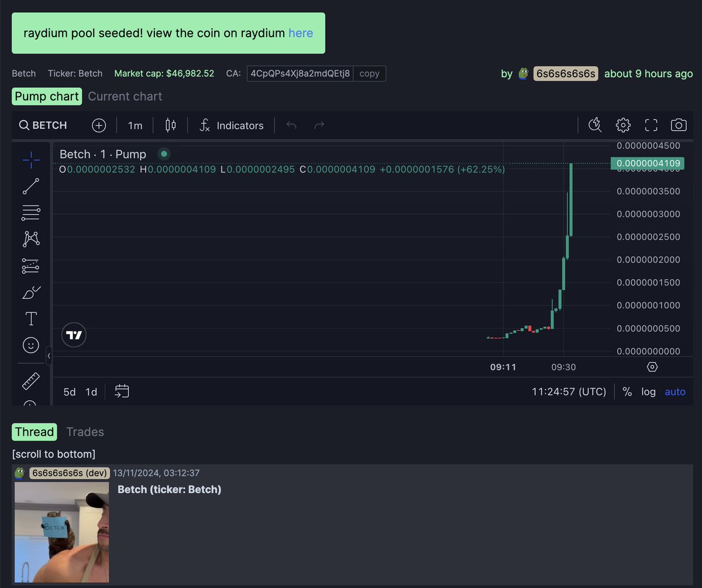Redo last chart action

pos(319,125)
